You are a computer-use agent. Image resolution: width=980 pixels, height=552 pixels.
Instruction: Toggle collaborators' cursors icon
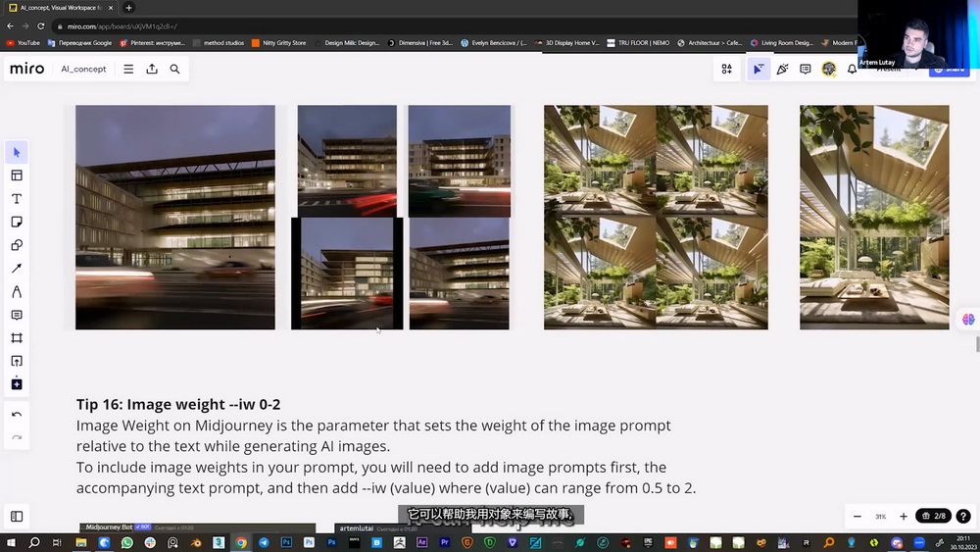click(x=759, y=69)
